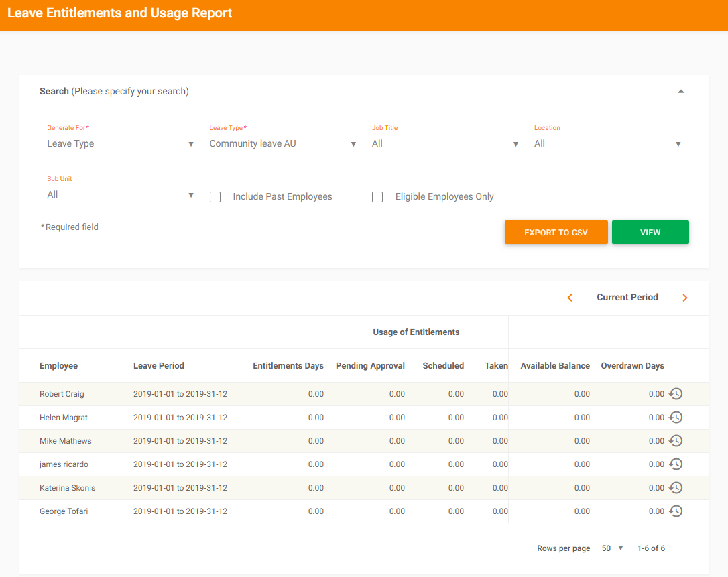Click the Scheduled column header
728x577 pixels.
click(443, 366)
